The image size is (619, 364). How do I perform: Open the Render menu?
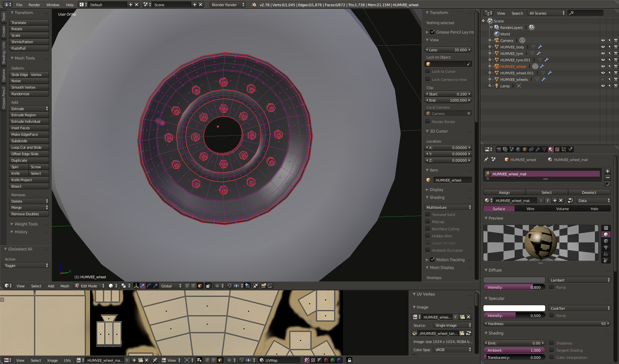(34, 5)
